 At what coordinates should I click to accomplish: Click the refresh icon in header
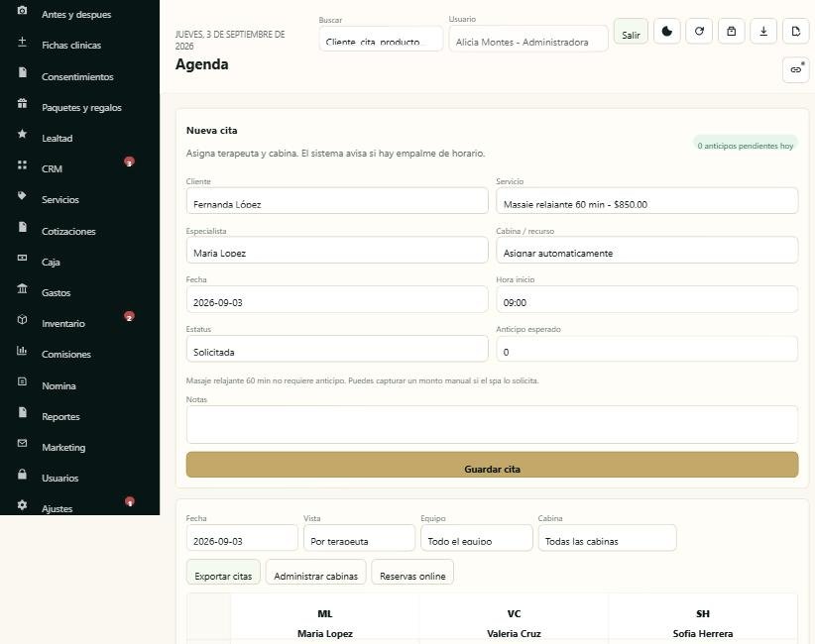pyautogui.click(x=699, y=31)
